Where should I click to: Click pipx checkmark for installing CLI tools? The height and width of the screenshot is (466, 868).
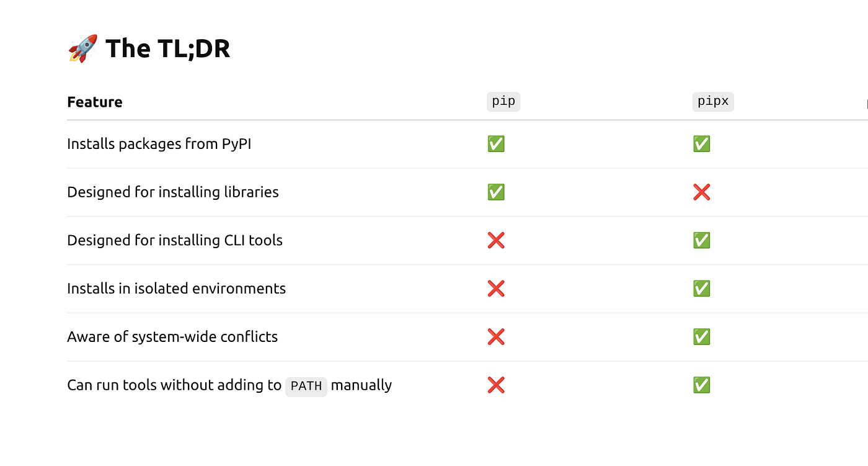point(701,240)
